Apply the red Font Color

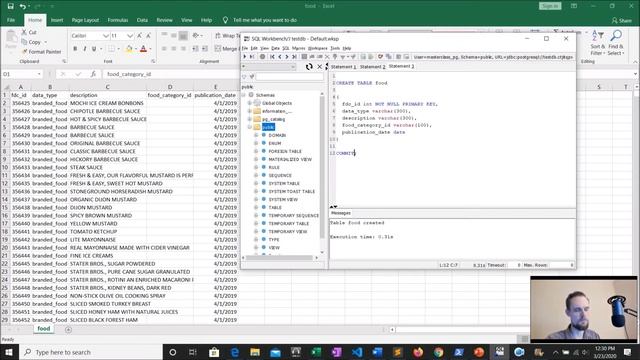pos(143,49)
